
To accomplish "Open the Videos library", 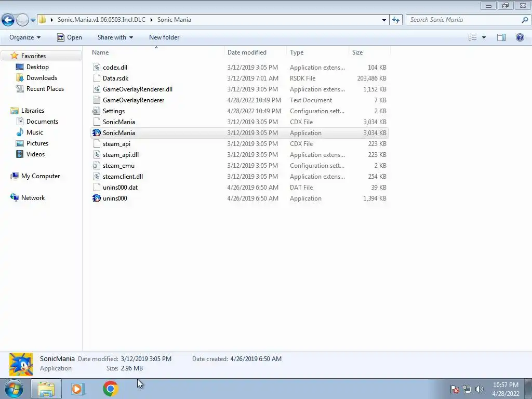I will coord(35,154).
